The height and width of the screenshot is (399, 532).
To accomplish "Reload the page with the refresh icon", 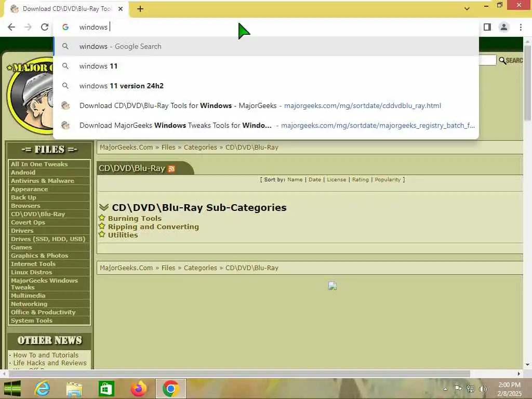I will tap(45, 27).
